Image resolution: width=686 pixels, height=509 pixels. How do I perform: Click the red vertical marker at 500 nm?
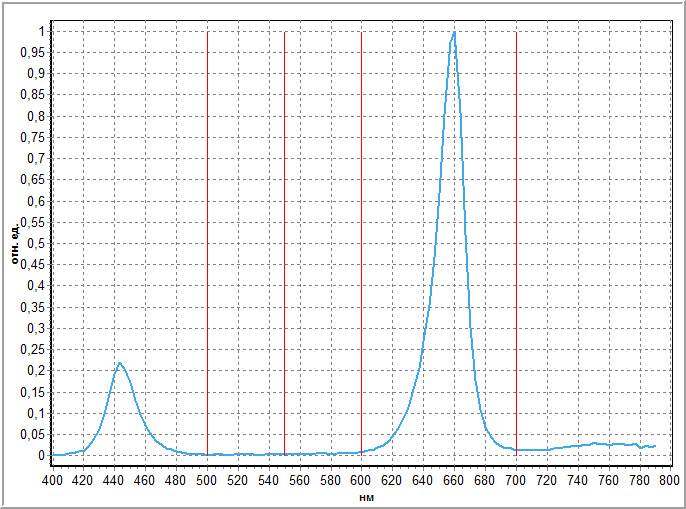[x=207, y=240]
